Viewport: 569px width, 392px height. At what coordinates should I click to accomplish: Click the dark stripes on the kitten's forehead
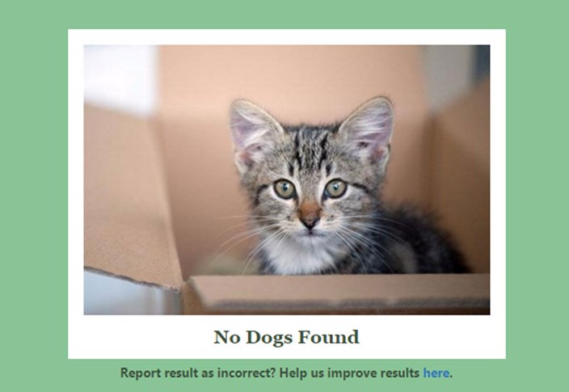(x=310, y=147)
